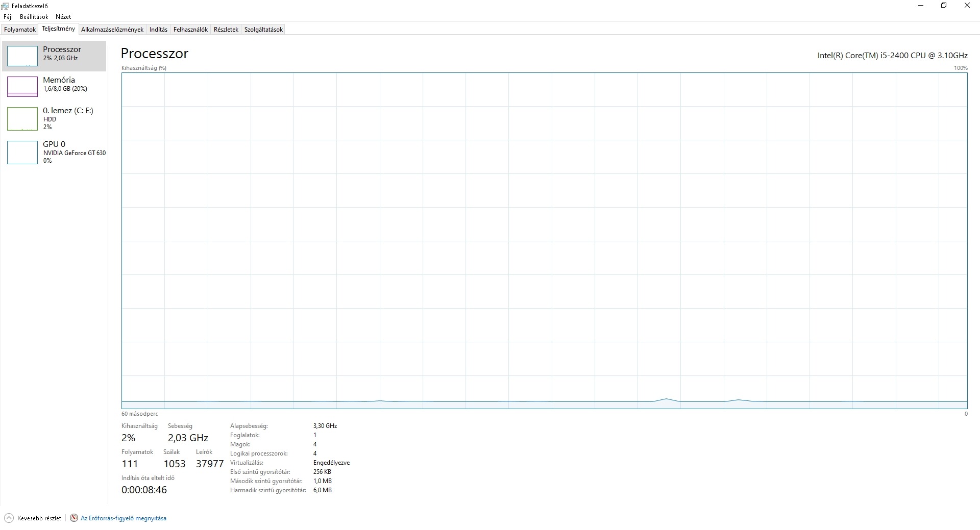980x530 pixels.
Task: Click the Első szintű gyorsítótár 256 KB value
Action: click(x=322, y=472)
